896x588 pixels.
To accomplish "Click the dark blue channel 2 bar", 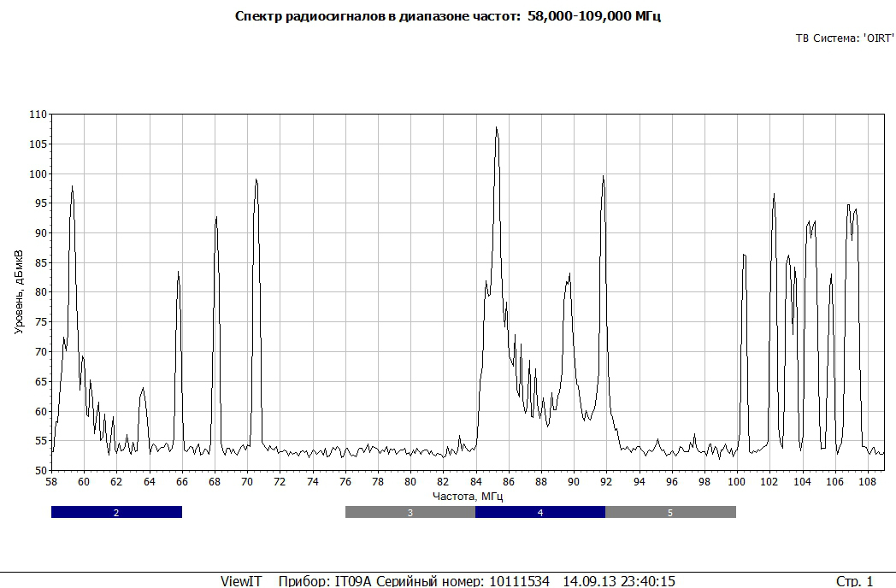I will click(x=116, y=512).
